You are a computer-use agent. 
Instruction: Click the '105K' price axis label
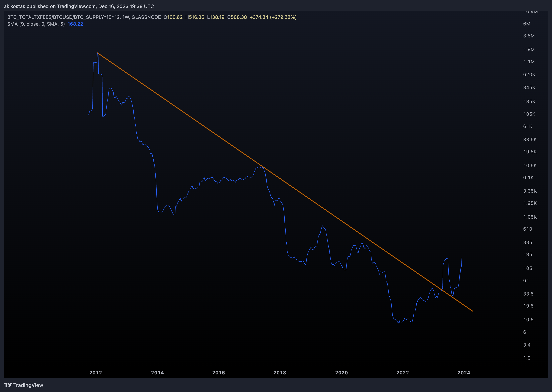pyautogui.click(x=529, y=114)
